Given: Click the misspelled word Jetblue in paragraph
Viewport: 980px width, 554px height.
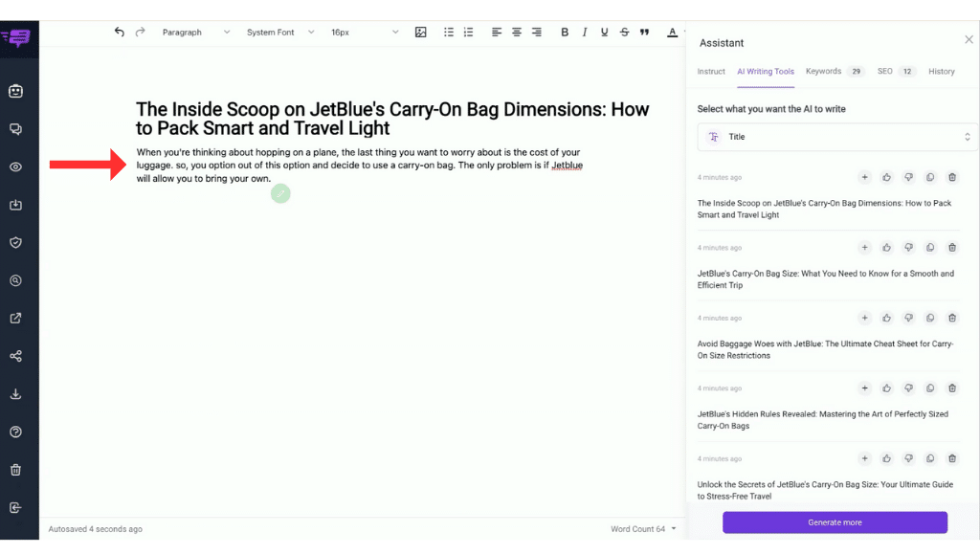Looking at the screenshot, I should [567, 166].
